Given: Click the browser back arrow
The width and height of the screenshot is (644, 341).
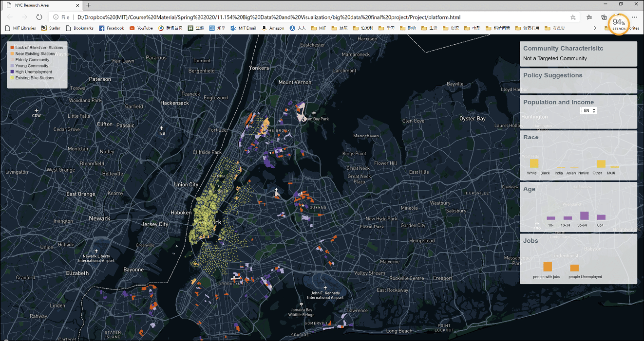Looking at the screenshot, I should 10,17.
